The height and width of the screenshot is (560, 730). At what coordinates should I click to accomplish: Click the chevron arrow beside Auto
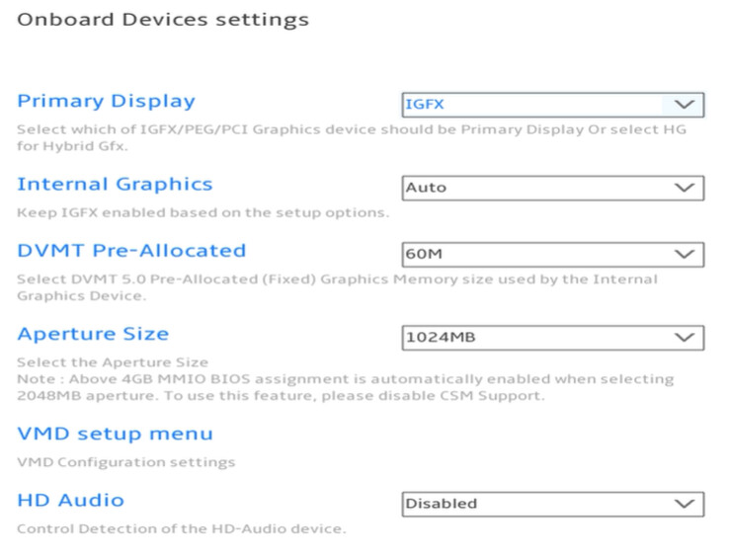coord(684,188)
